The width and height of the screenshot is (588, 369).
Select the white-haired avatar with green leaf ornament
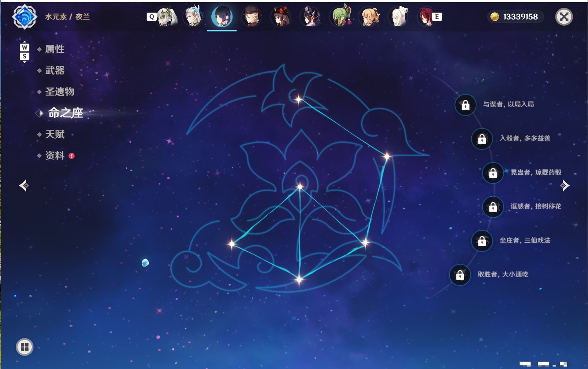point(167,17)
